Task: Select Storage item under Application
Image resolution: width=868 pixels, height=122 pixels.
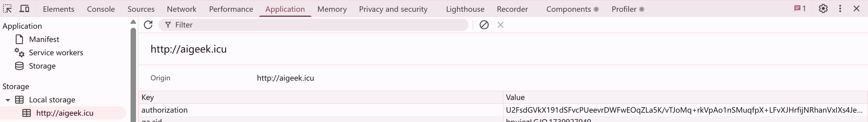Action: click(x=42, y=66)
